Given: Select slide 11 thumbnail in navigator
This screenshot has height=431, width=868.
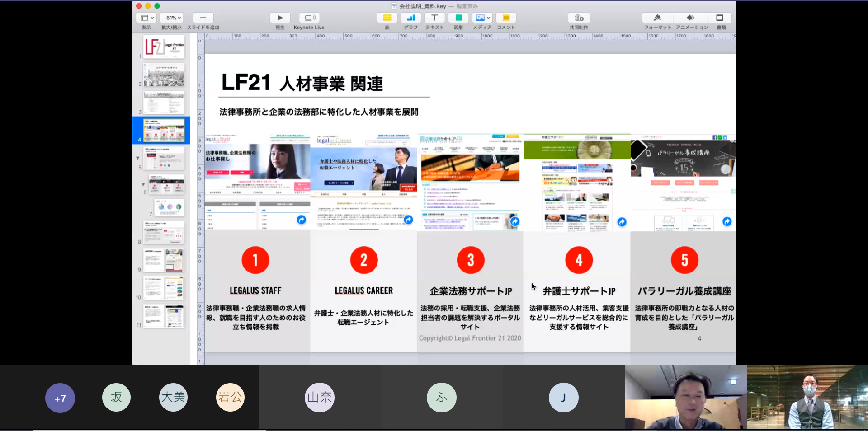Looking at the screenshot, I should coord(164,316).
